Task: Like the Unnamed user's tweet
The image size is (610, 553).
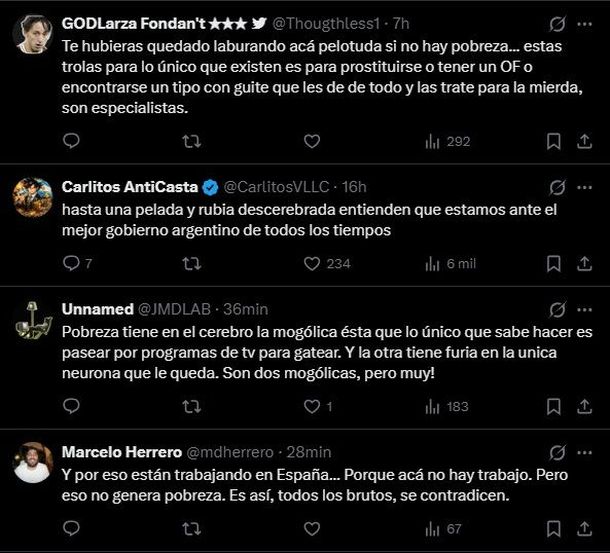Action: tap(312, 406)
